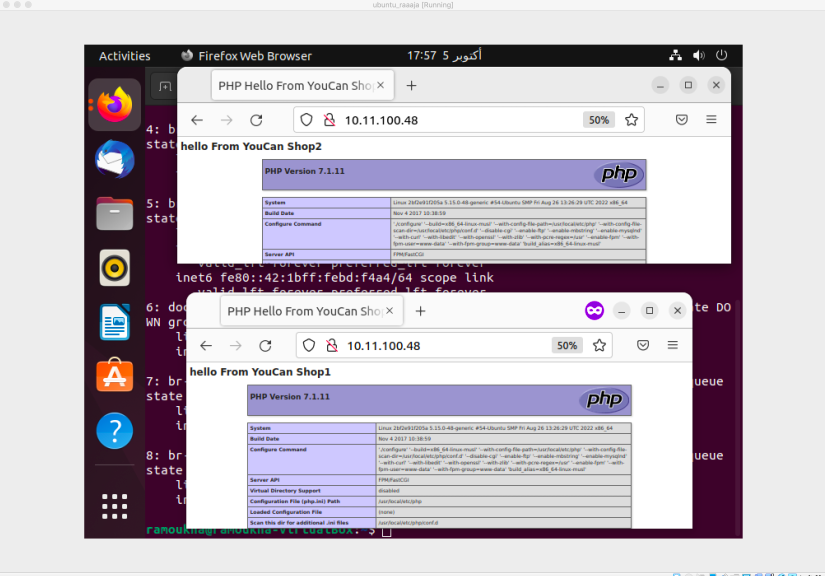Click the 'Virtual Directory Support' row label
Image resolution: width=825 pixels, height=576 pixels.
[x=285, y=490]
